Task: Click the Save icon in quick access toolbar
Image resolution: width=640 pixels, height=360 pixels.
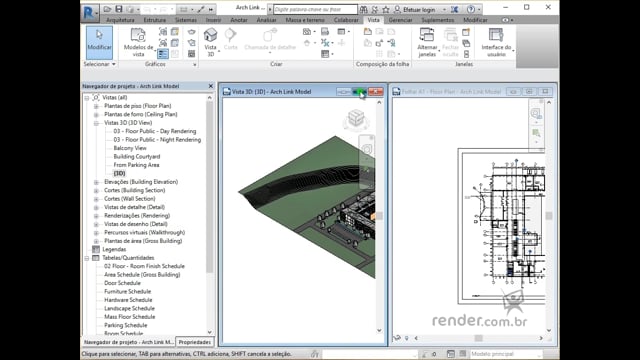Action: tap(118, 9)
